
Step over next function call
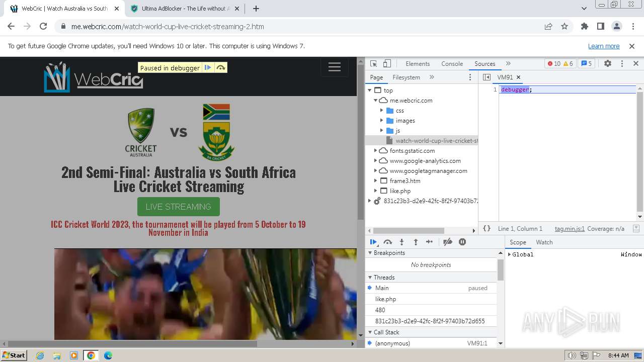[388, 242]
